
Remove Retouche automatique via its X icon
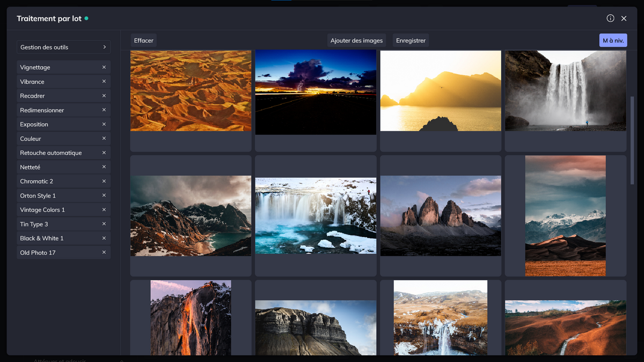click(x=104, y=152)
